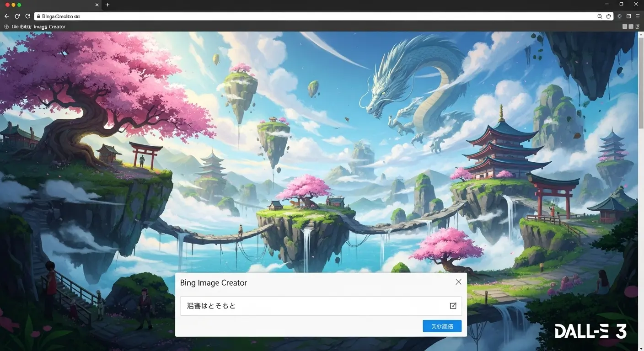Screen dimensions: 644x351
Task: Click the square panel icon beside hamburger menu
Action: (x=629, y=16)
